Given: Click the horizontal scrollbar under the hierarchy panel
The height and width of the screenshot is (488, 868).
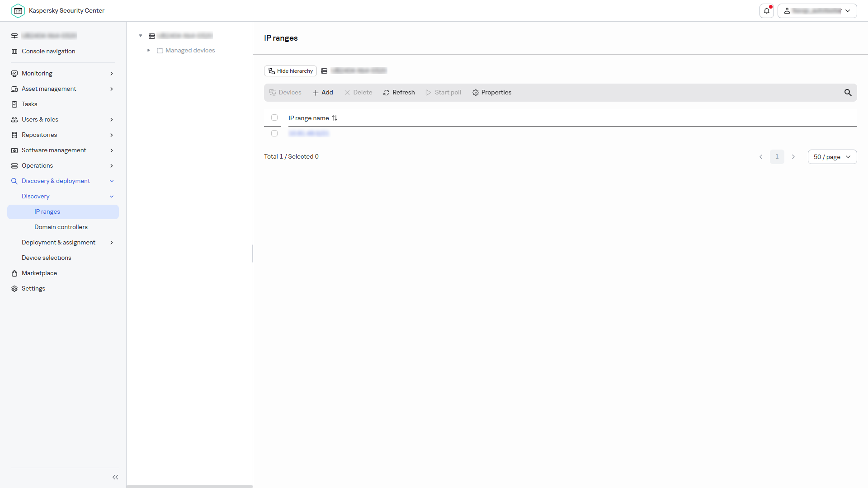Looking at the screenshot, I should tap(189, 487).
